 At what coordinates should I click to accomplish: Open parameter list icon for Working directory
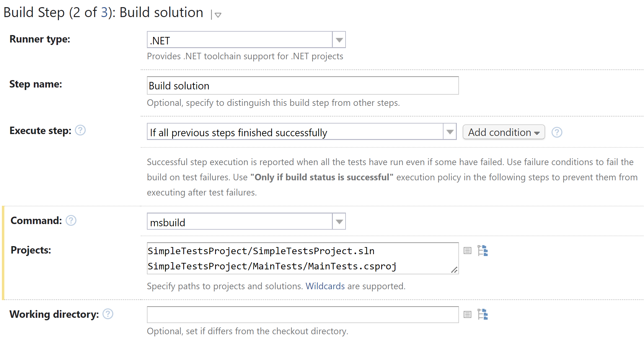tap(467, 315)
